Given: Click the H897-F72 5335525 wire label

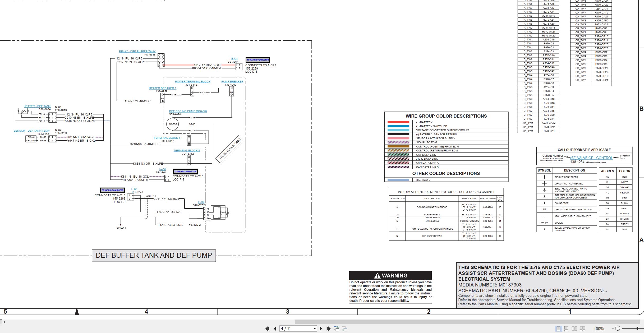Looking at the screenshot, I should (168, 212).
